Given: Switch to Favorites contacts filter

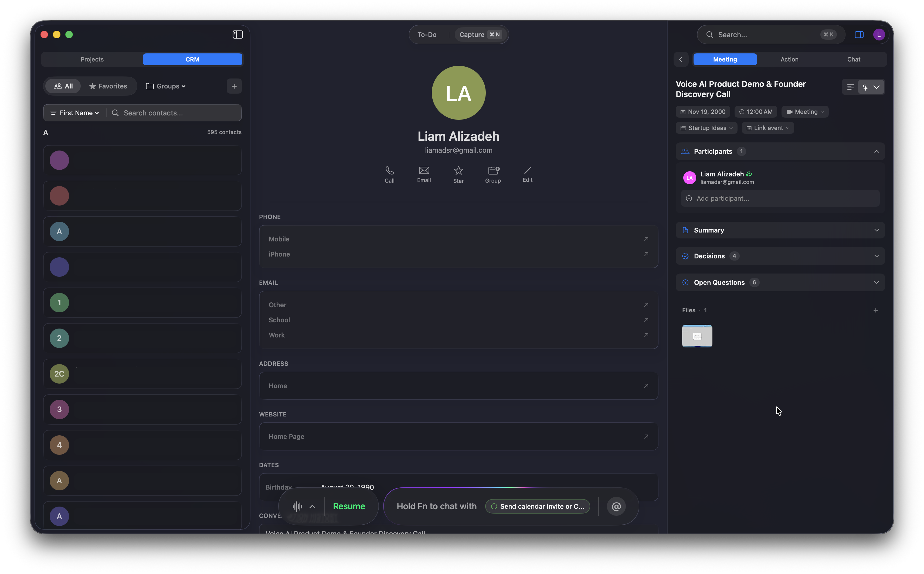Looking at the screenshot, I should 108,86.
